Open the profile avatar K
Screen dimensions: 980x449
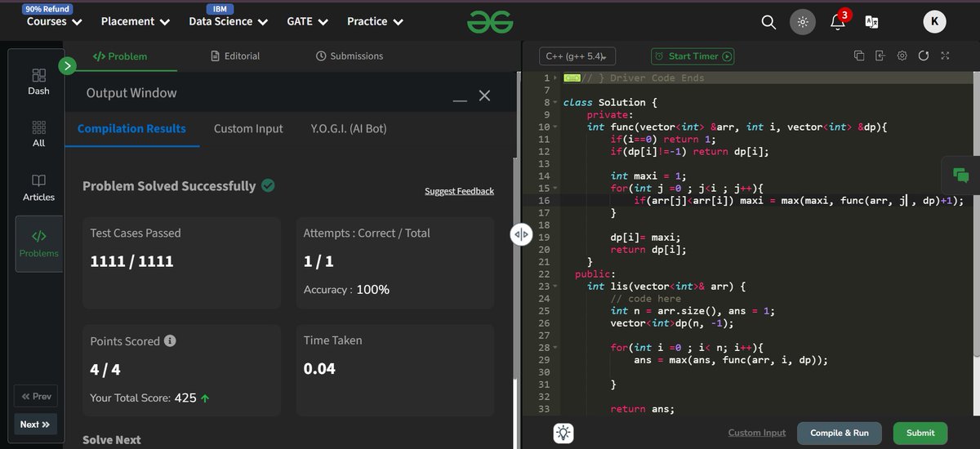coord(934,22)
